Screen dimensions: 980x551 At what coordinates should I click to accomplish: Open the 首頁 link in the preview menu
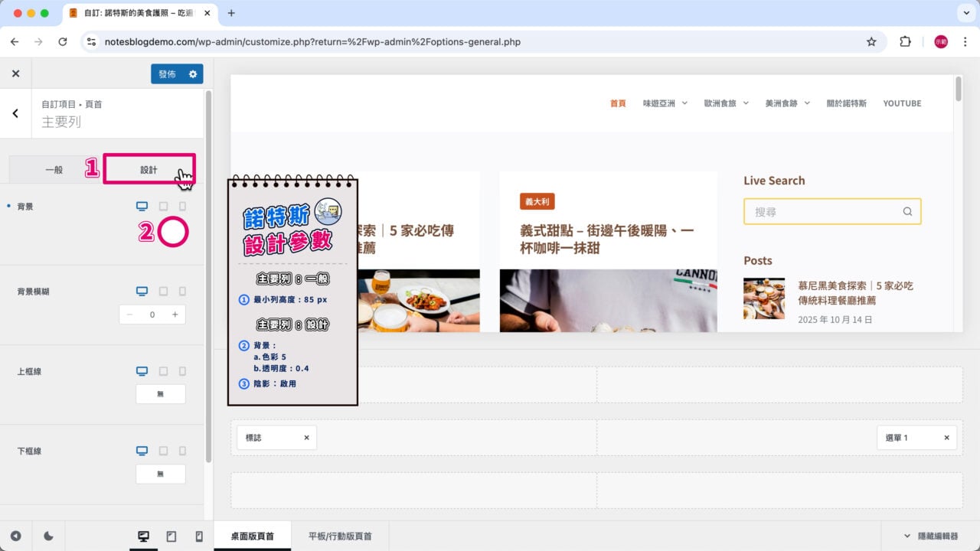point(617,103)
